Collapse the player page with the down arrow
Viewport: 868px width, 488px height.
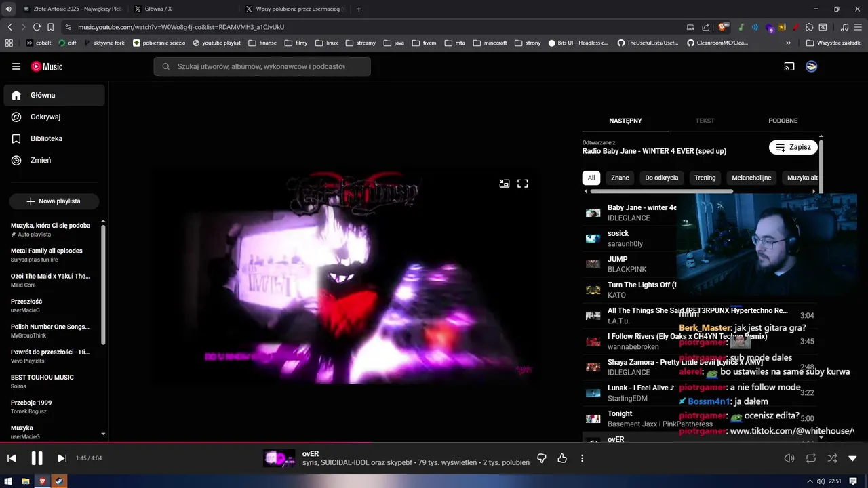coord(853,458)
